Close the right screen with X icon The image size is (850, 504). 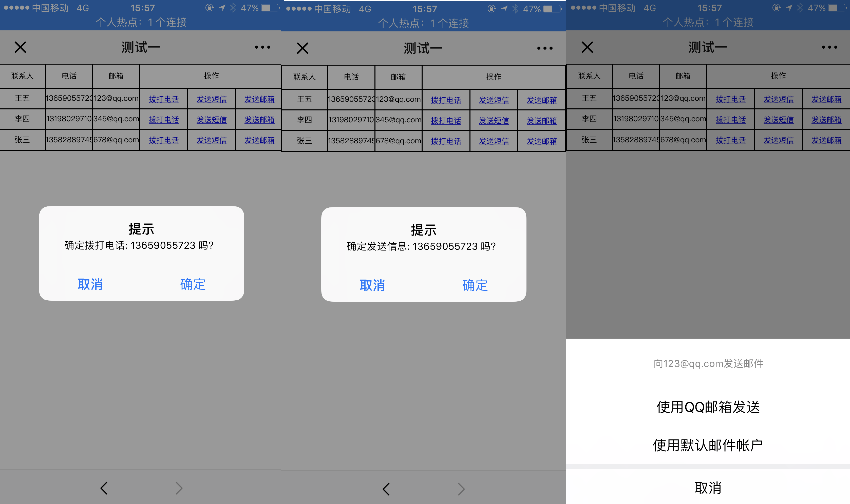(x=587, y=47)
